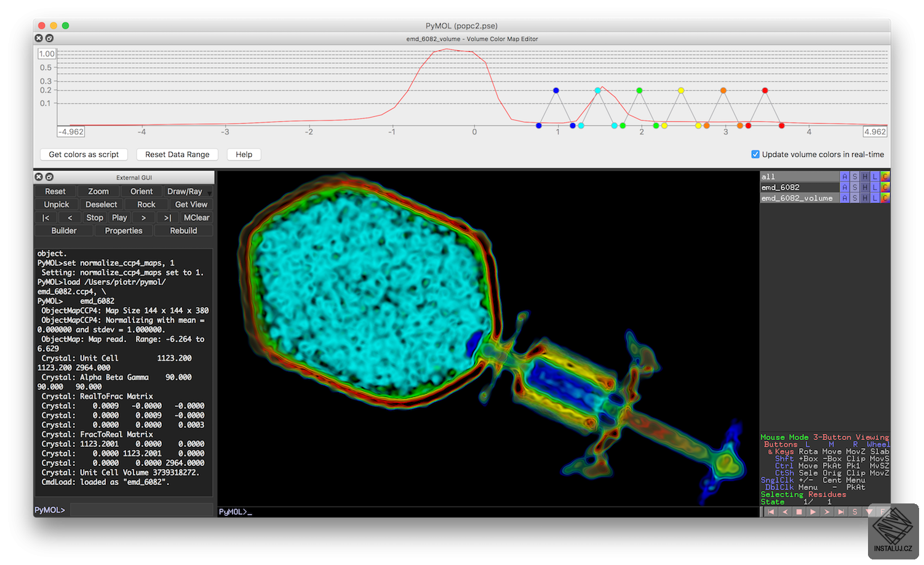Click the Selecting Residues mode text

[803, 494]
